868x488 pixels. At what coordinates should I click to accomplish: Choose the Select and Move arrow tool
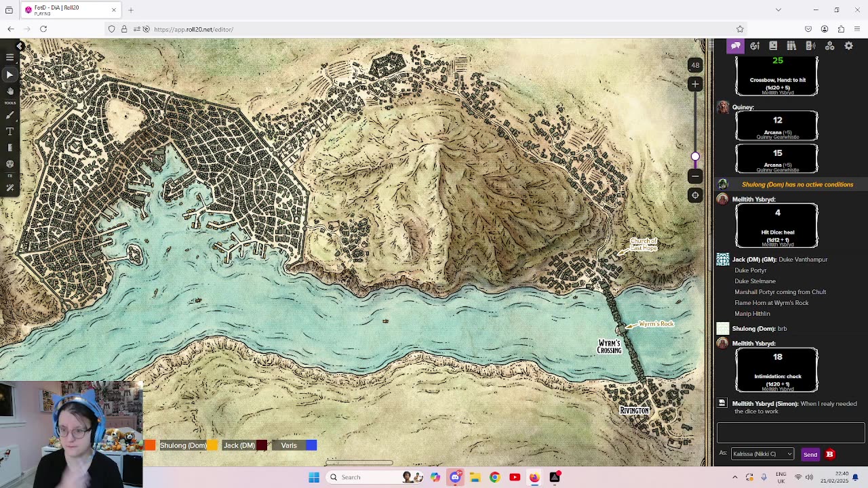tap(10, 74)
